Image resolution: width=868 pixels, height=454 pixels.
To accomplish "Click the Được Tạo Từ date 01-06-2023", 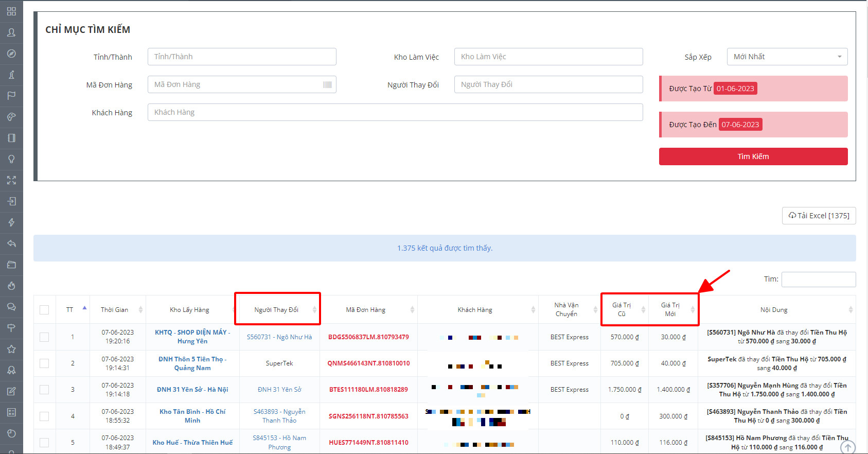I will (x=735, y=89).
